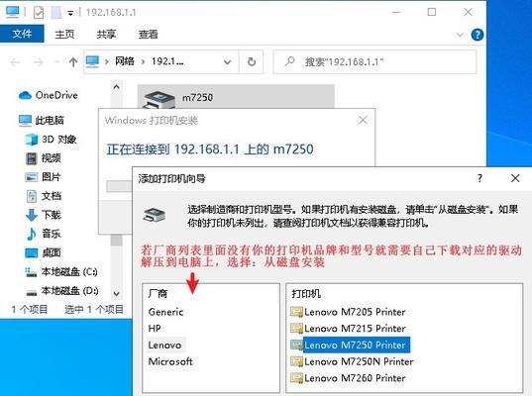
Task: Minimize the 192.168.1.1 Explorer window
Action: coord(396,13)
